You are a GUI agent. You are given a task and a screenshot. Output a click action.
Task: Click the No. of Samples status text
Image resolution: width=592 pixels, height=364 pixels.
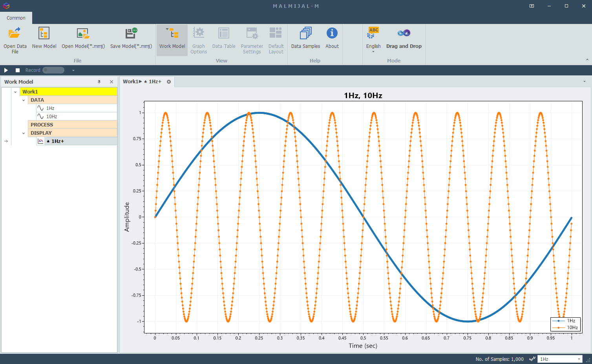click(500, 359)
